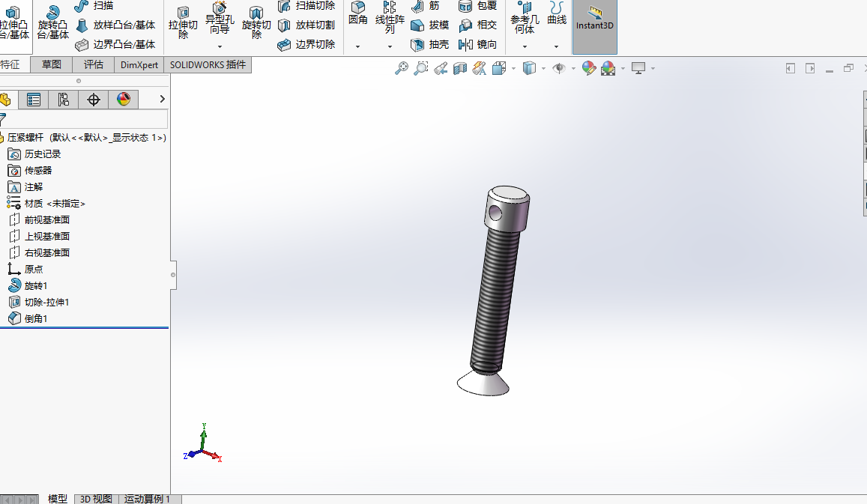Select the 边界切除 boundary cut tool
Image resolution: width=867 pixels, height=504 pixels.
click(306, 44)
